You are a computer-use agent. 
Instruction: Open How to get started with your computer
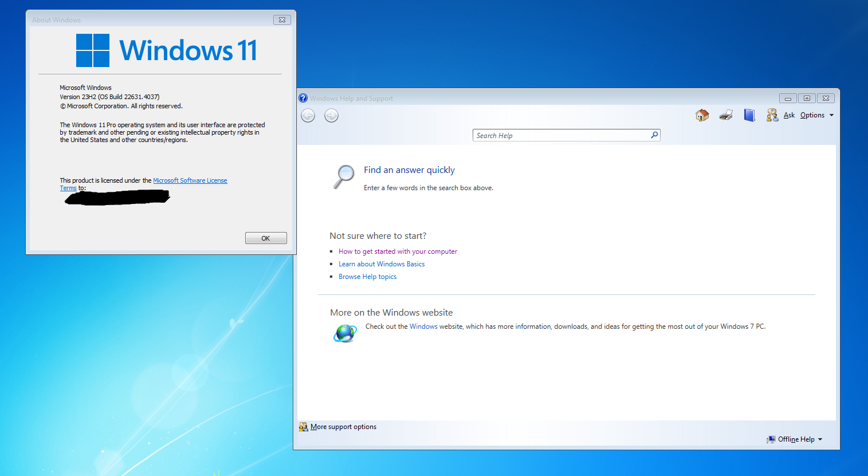click(x=398, y=251)
